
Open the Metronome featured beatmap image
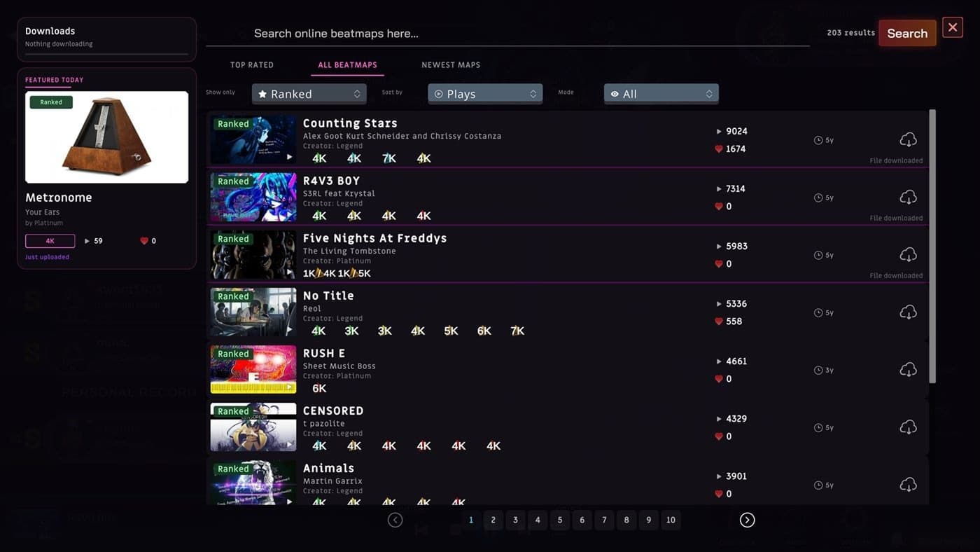click(x=106, y=137)
